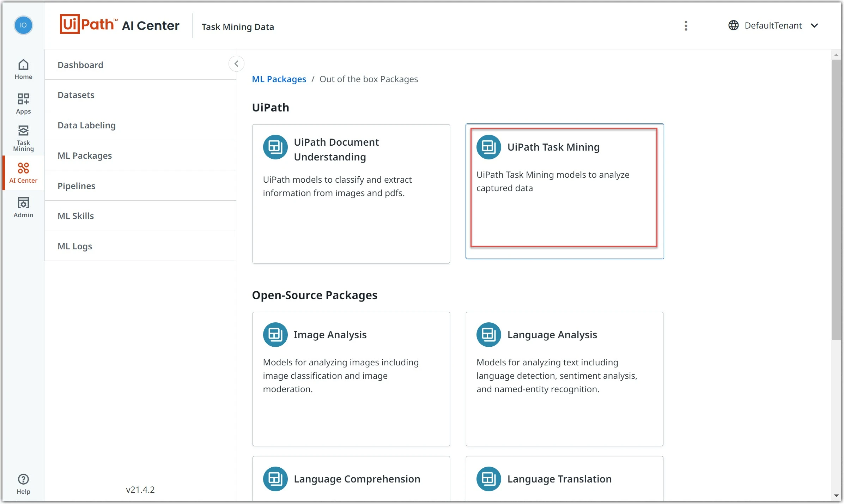Open the Admin section icon
844x504 pixels.
pyautogui.click(x=23, y=208)
